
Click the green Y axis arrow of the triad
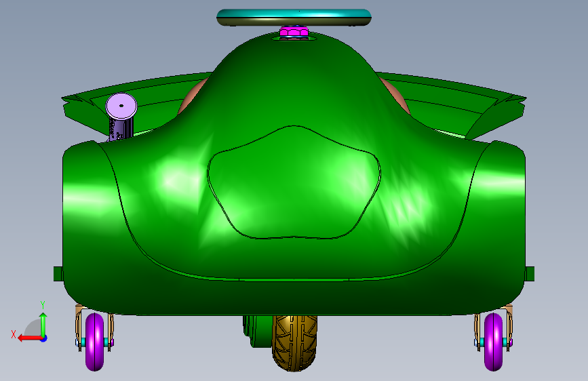pos(43,324)
